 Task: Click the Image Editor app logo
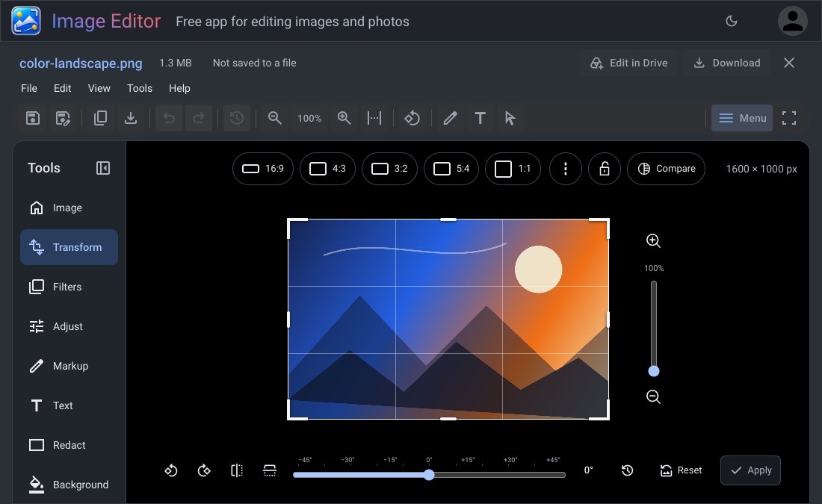click(x=26, y=21)
